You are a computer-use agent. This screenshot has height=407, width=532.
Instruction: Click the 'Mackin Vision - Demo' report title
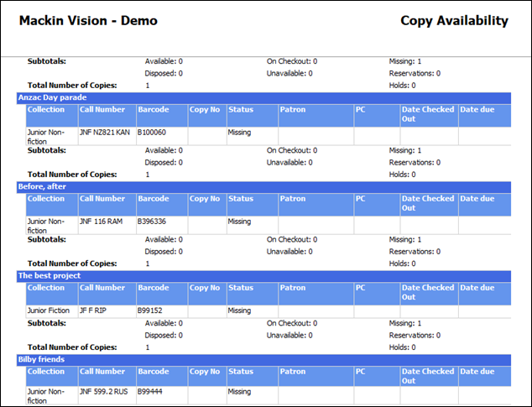[88, 21]
